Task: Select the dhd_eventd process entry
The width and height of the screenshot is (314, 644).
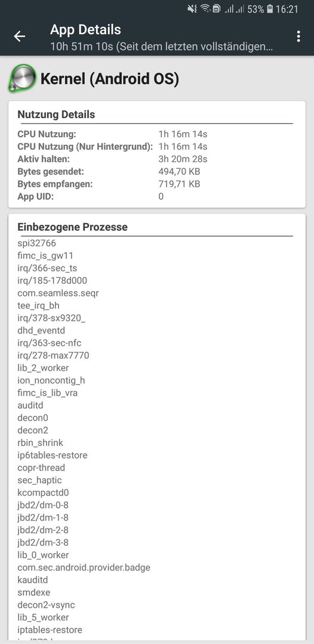Action: point(41,330)
